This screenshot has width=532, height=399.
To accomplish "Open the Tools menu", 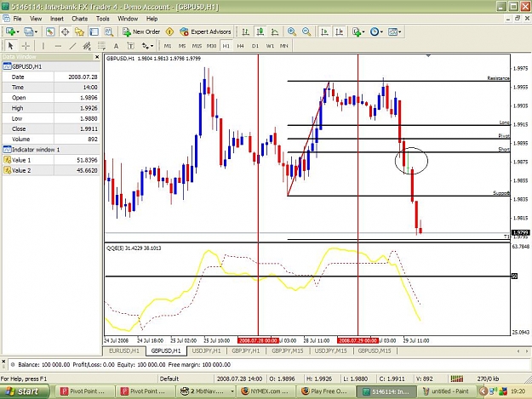I will coord(103,19).
